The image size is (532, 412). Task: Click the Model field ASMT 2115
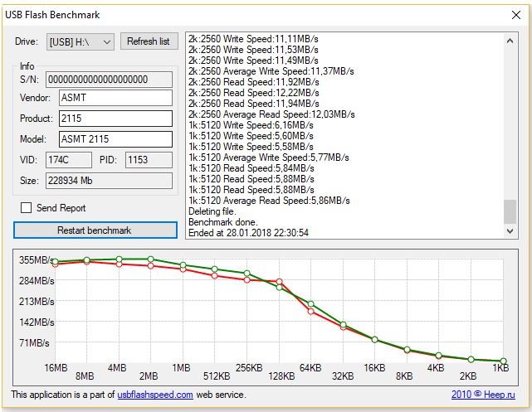tap(115, 139)
